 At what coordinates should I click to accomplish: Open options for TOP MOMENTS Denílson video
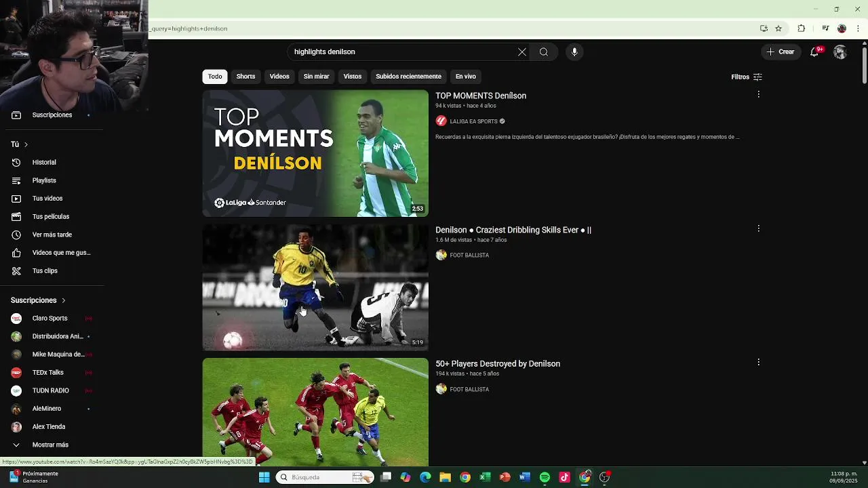coord(758,95)
